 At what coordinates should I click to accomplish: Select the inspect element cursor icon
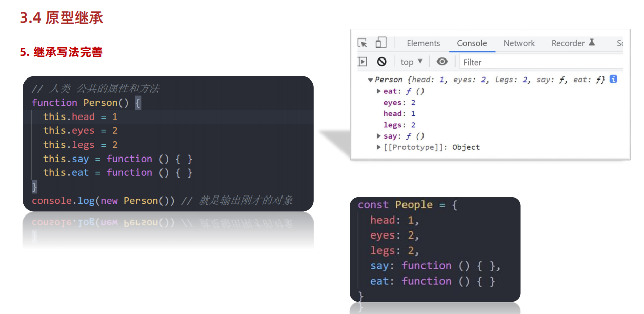point(363,43)
